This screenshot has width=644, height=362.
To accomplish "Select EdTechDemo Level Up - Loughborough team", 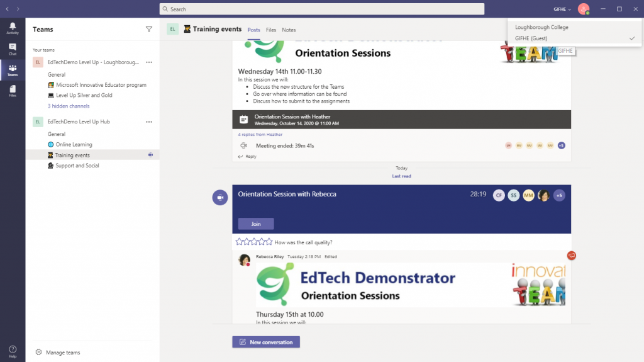I will 93,62.
